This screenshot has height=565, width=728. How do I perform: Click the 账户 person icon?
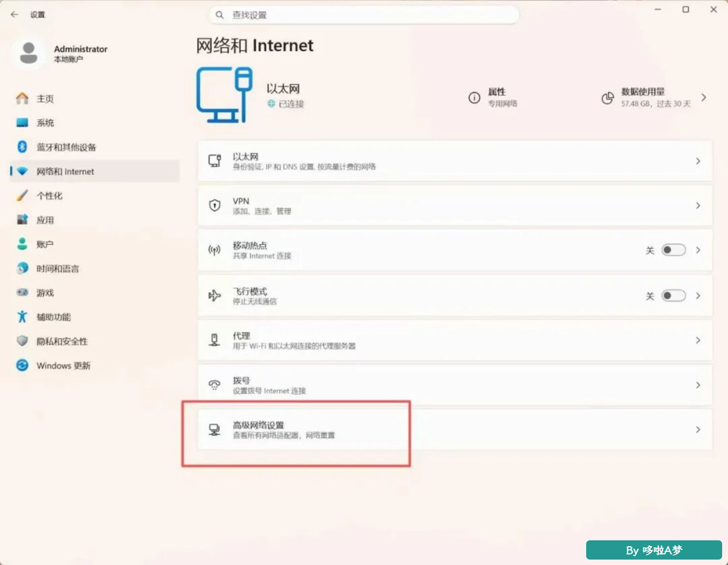[22, 244]
